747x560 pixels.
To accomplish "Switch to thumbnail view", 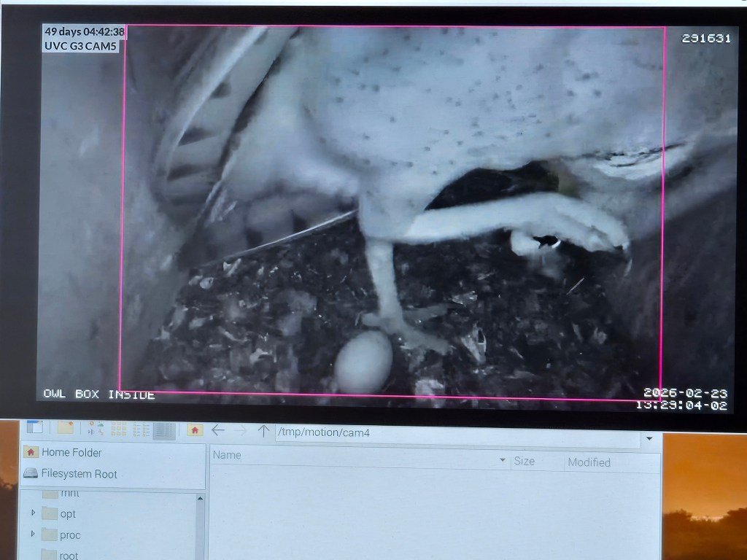I will (119, 429).
